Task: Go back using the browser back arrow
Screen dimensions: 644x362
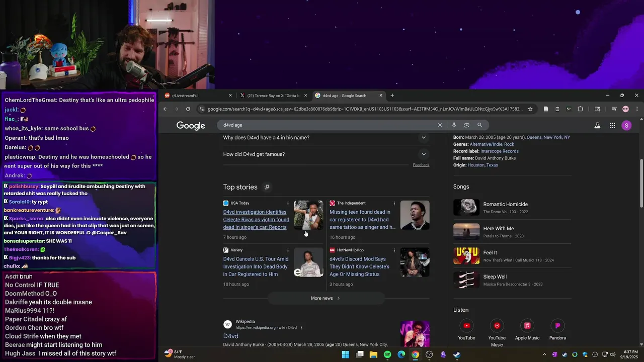Action: tap(165, 109)
